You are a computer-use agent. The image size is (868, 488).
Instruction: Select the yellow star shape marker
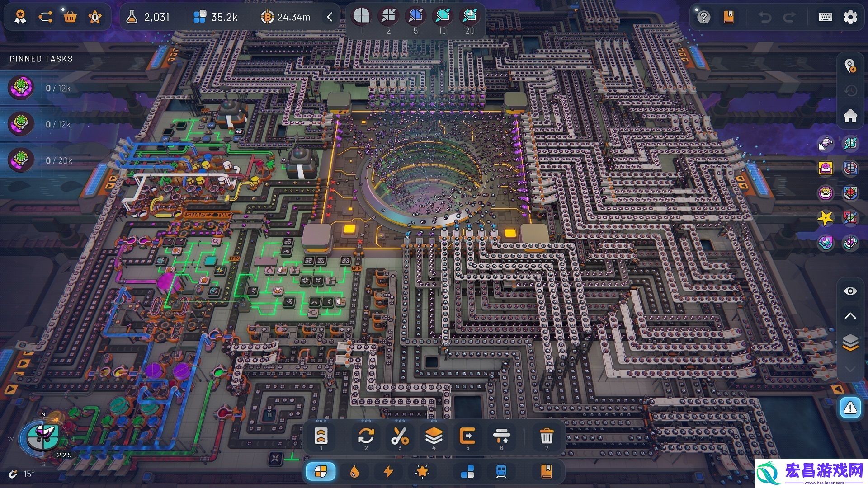tap(826, 218)
